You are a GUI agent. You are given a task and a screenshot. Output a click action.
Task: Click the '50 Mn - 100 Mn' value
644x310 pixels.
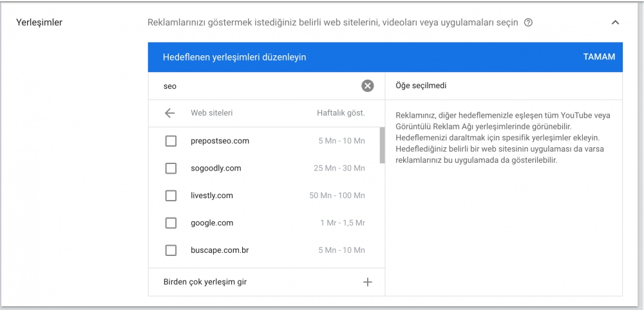pos(337,196)
